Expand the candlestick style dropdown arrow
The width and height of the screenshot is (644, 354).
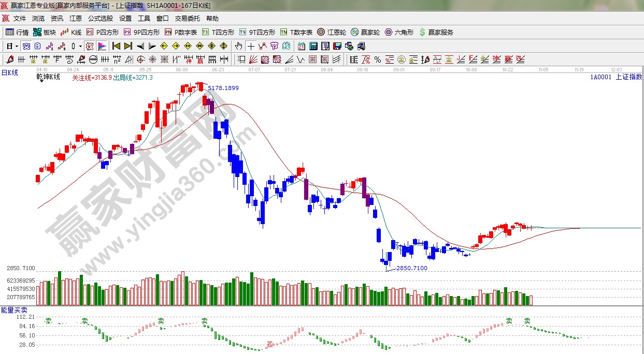click(80, 46)
